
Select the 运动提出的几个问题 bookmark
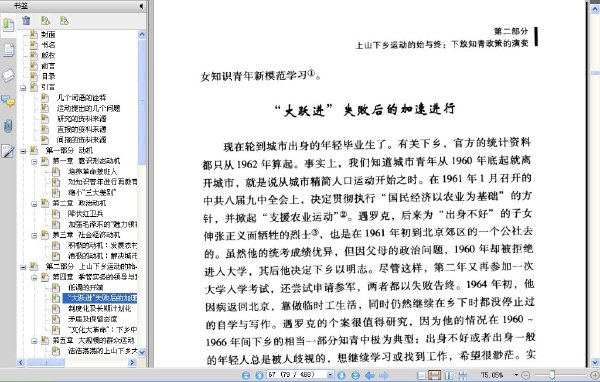click(88, 108)
